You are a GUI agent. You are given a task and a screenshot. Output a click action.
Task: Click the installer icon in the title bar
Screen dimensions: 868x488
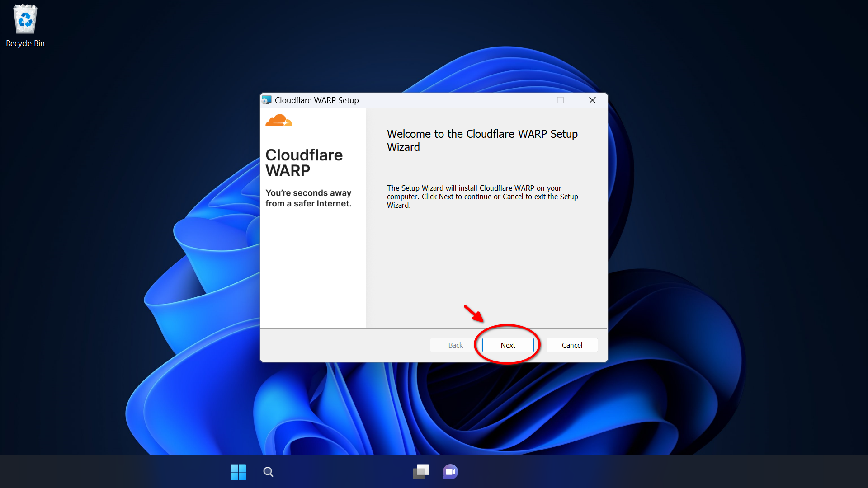tap(267, 100)
